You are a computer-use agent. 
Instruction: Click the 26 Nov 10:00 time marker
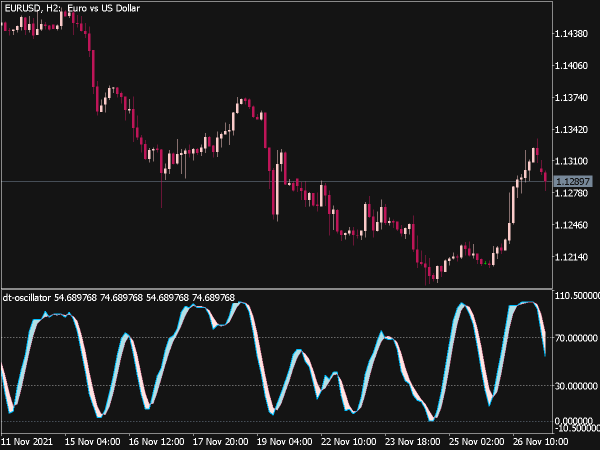point(540,442)
